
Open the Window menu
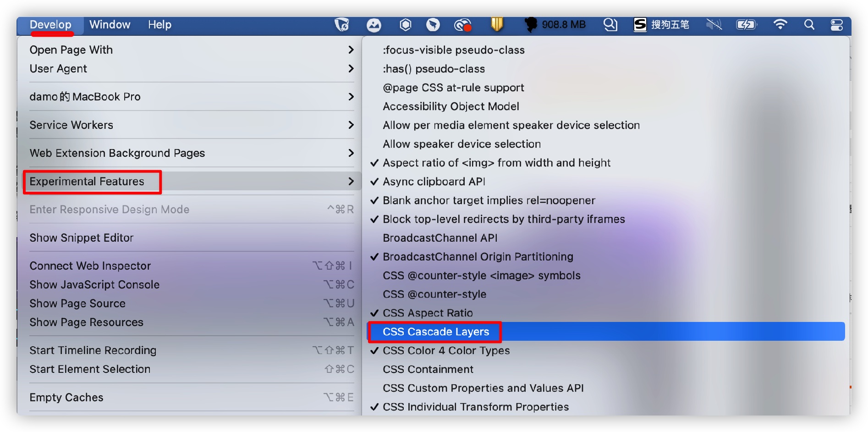[x=110, y=25]
